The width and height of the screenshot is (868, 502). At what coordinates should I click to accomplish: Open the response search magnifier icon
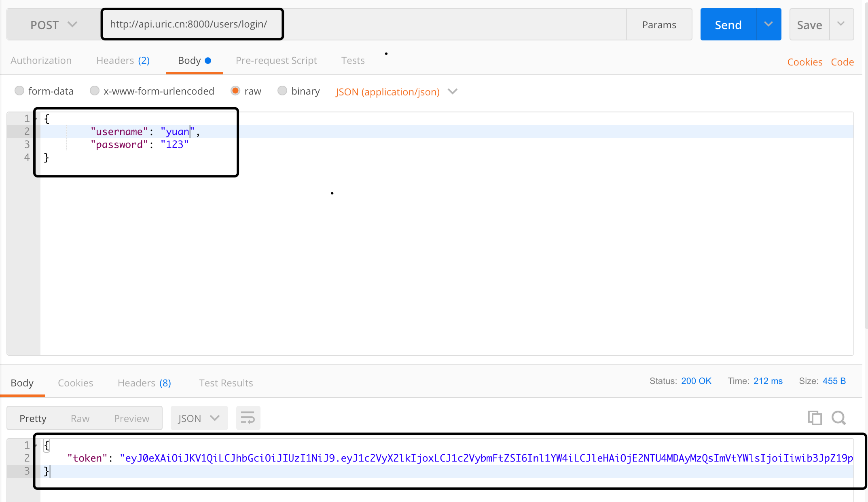839,418
